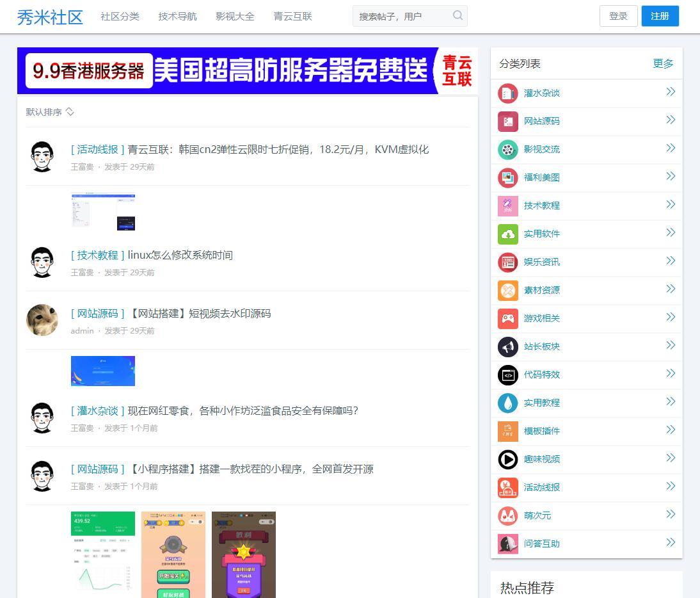Click the 实用教程 water drop icon

tap(507, 403)
